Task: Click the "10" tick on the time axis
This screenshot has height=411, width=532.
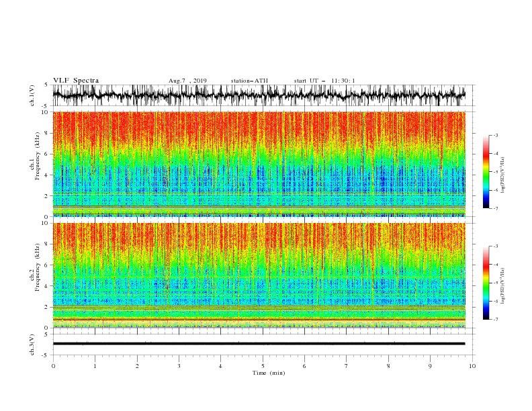Action: 472,366
